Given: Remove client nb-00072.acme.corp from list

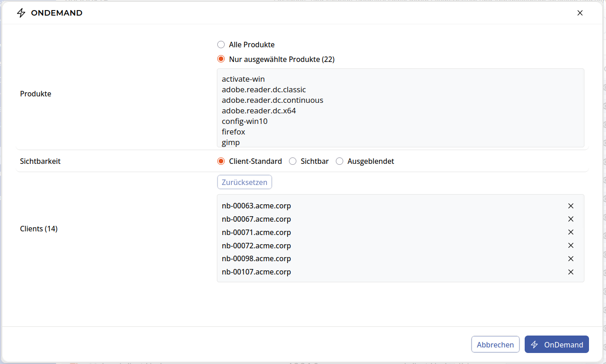Looking at the screenshot, I should click(571, 246).
